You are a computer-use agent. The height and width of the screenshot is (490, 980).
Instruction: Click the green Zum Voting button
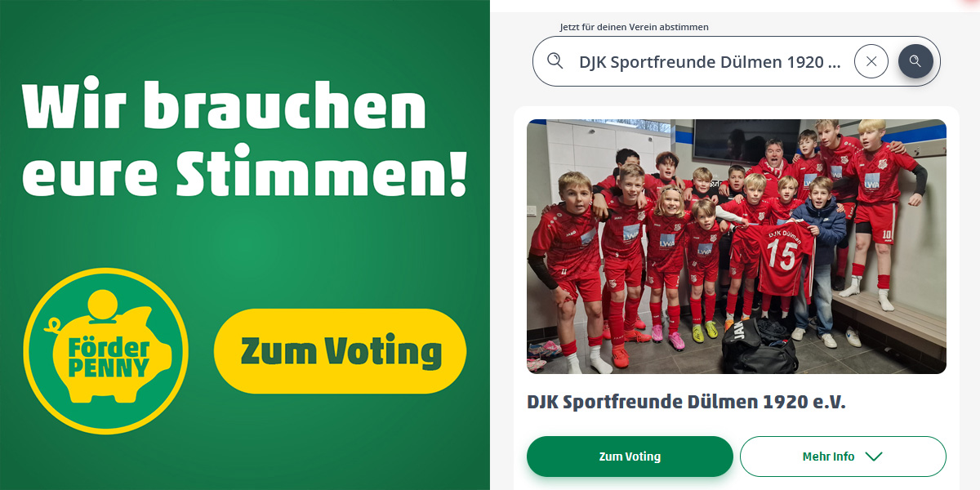(x=630, y=457)
